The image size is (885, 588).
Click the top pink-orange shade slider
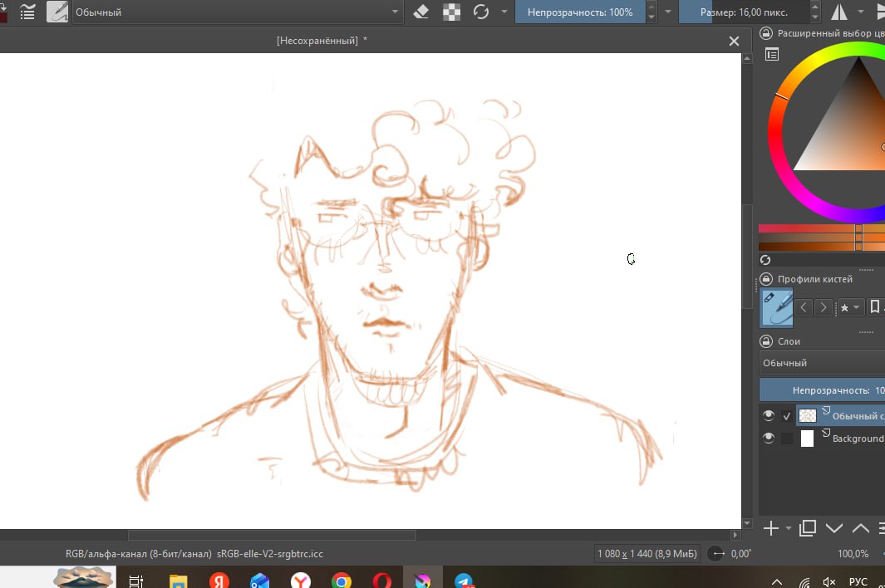tap(822, 228)
